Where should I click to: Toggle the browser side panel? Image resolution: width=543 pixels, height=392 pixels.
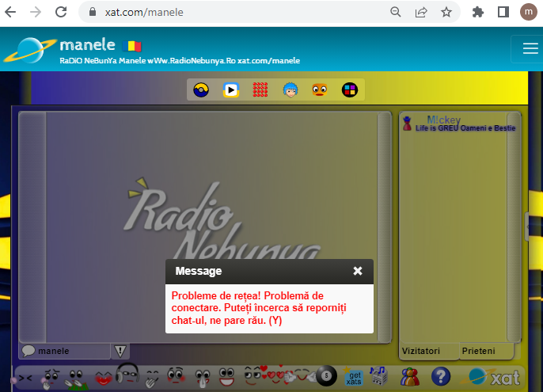click(503, 12)
